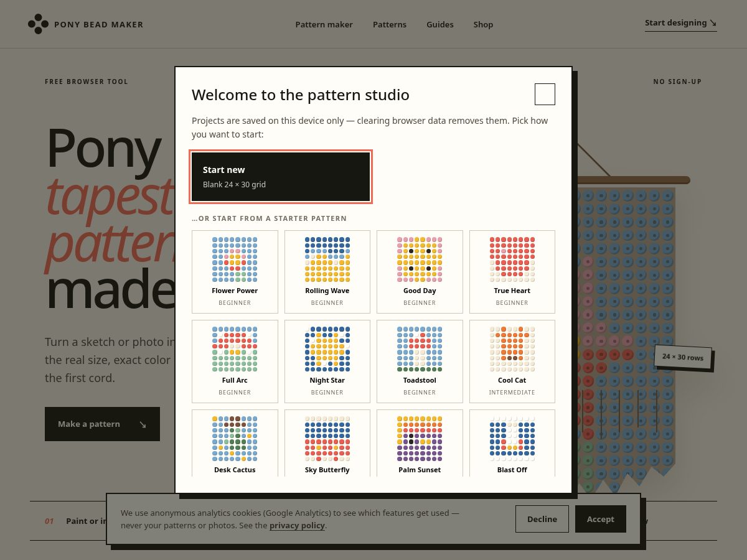Image resolution: width=747 pixels, height=560 pixels.
Task: Click the Start designing link
Action: pyautogui.click(x=681, y=23)
